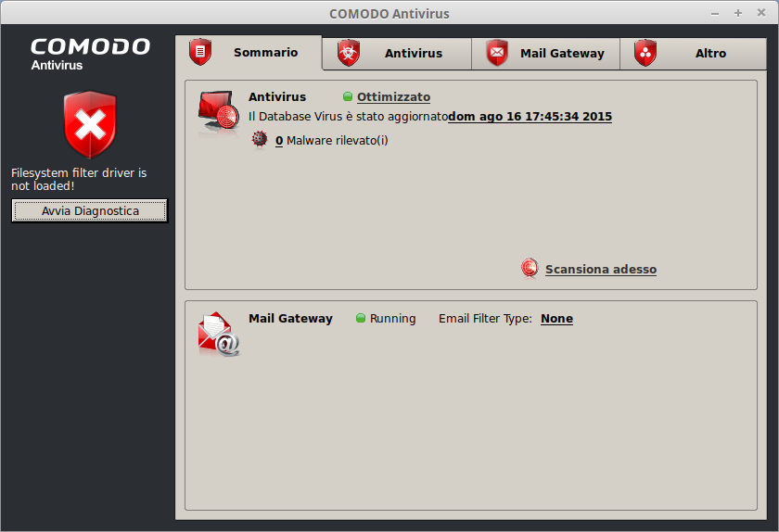
Task: Click the radar icon beside Scansiona adesso
Action: click(530, 268)
